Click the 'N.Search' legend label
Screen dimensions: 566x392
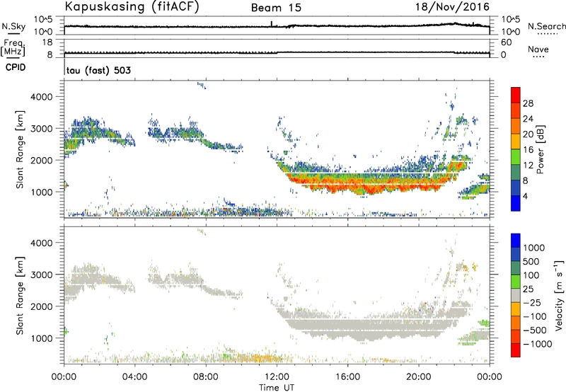point(546,26)
